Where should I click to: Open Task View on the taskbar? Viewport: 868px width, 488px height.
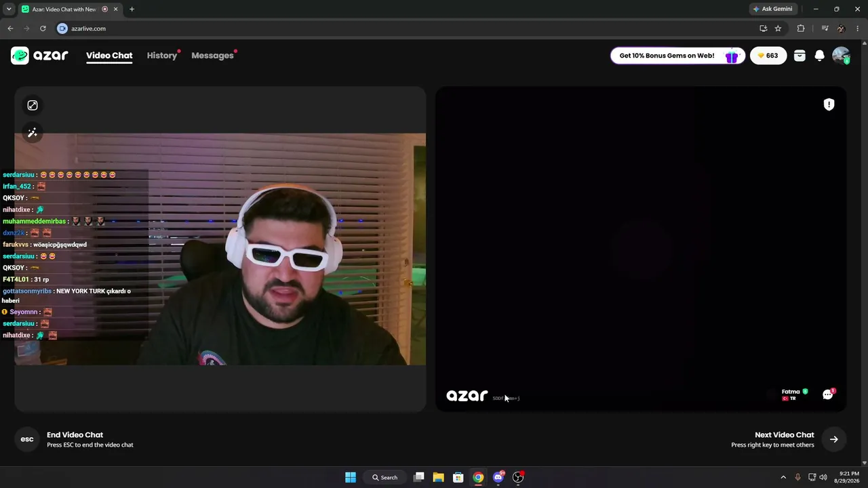[x=419, y=477]
